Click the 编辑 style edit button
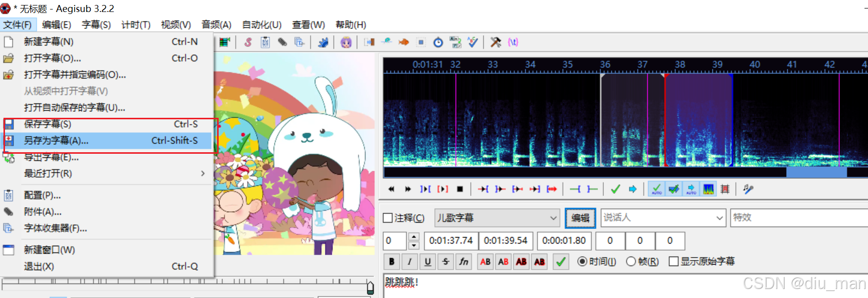 580,218
